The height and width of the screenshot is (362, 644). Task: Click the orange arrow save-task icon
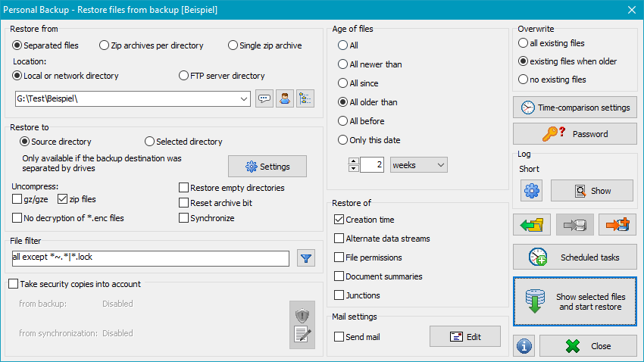click(617, 224)
